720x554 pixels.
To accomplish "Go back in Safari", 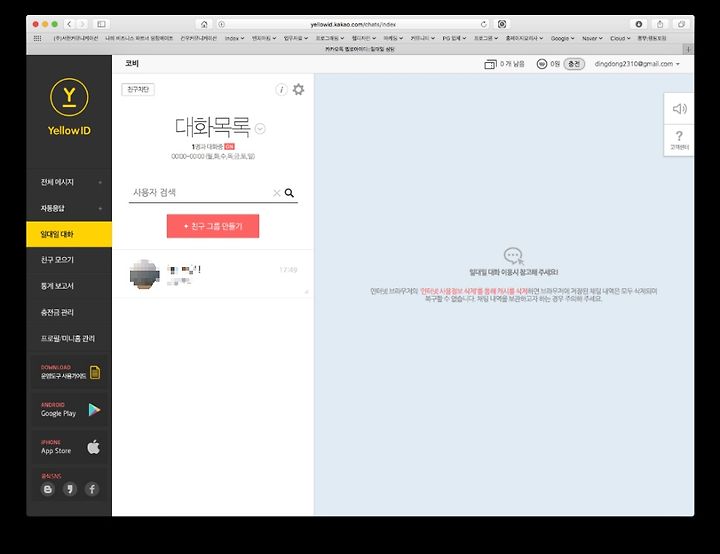I will coord(69,24).
